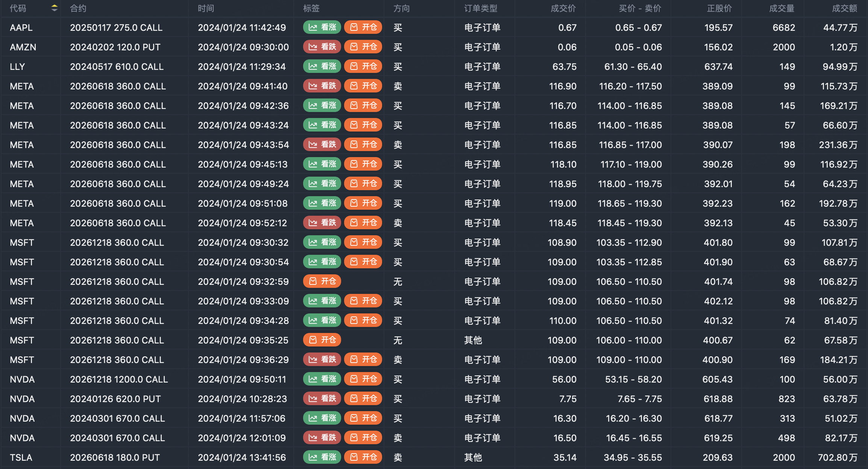Open the TSLA ticker in last row
868x469 pixels.
pos(21,458)
